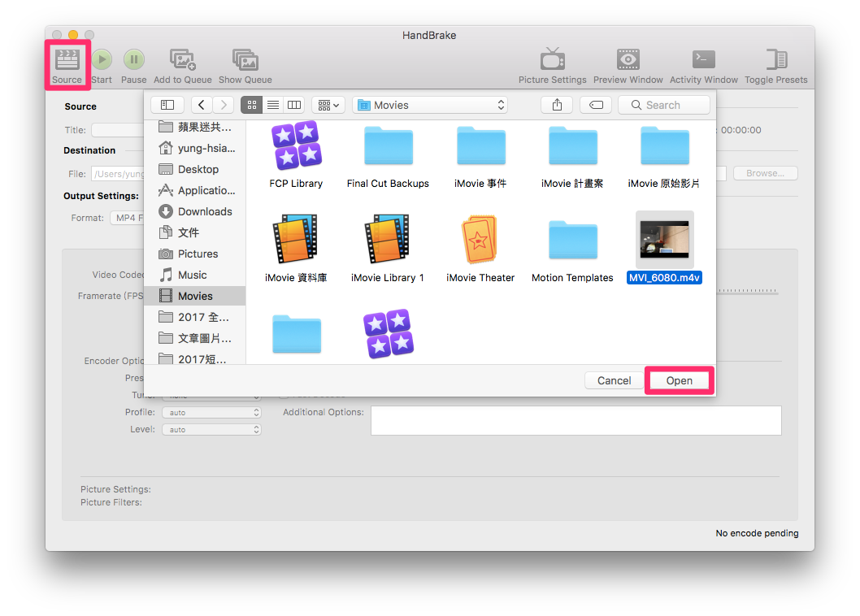Image resolution: width=860 pixels, height=616 pixels.
Task: Open the Level auto dropdown
Action: tap(211, 430)
